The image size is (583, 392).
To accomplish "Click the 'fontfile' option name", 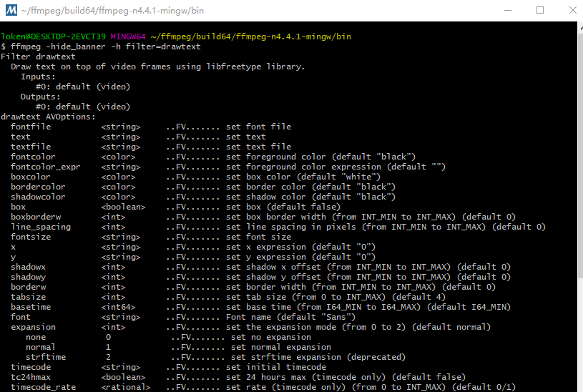I will pyautogui.click(x=31, y=127).
